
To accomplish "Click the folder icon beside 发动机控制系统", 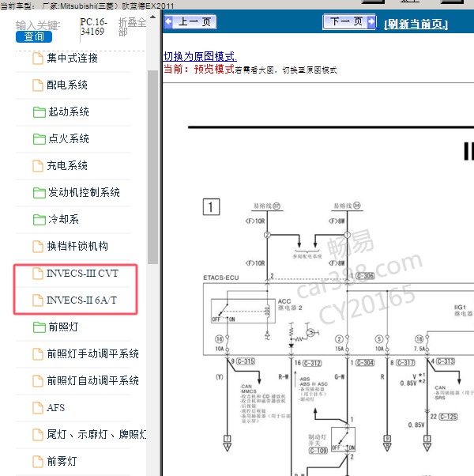I will pyautogui.click(x=39, y=193).
